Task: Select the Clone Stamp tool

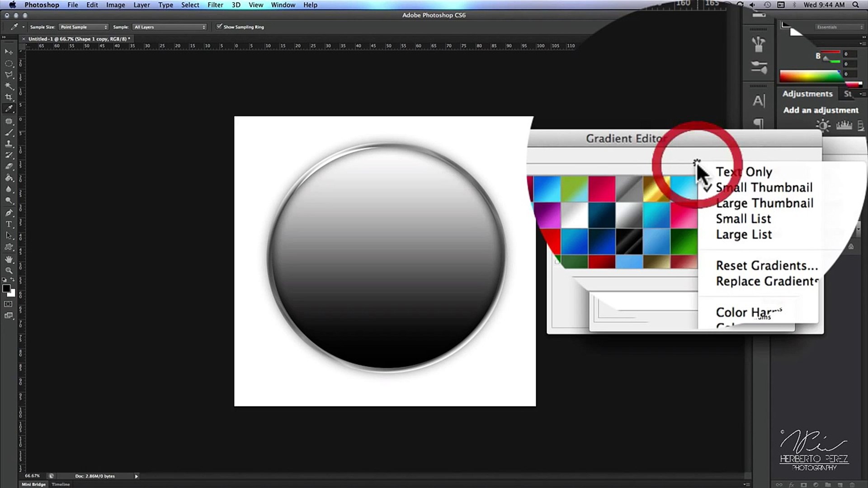Action: (9, 144)
